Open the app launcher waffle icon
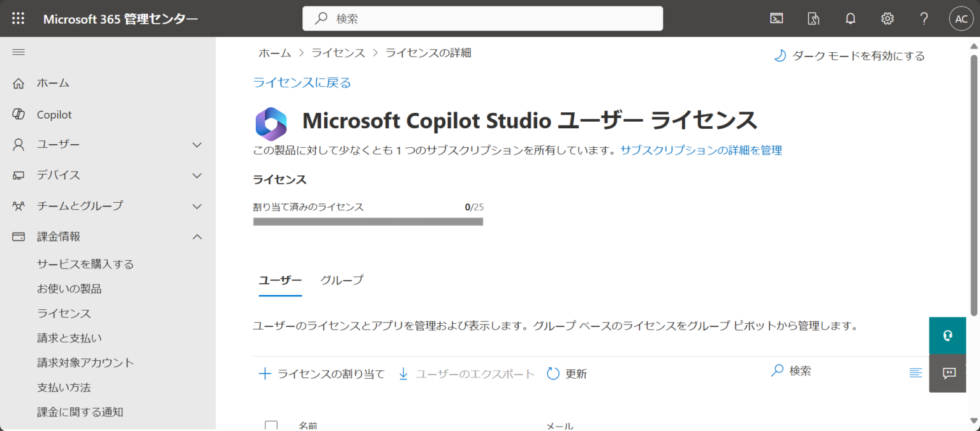 17,18
